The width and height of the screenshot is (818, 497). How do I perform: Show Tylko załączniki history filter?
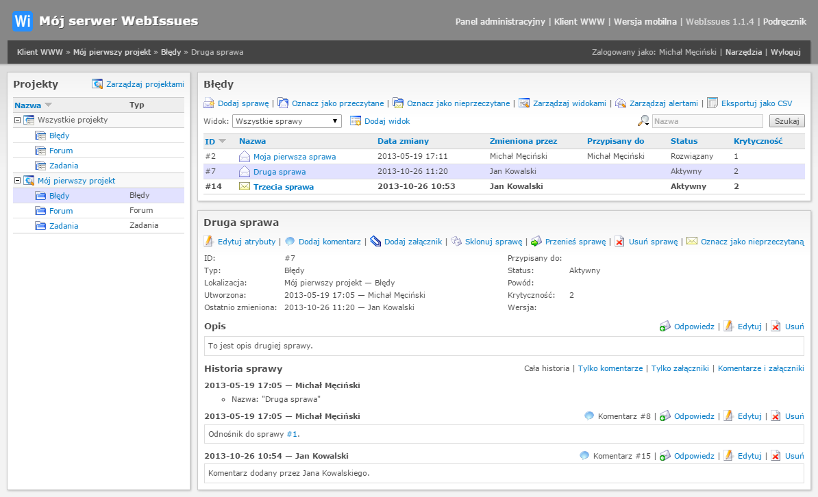click(680, 368)
